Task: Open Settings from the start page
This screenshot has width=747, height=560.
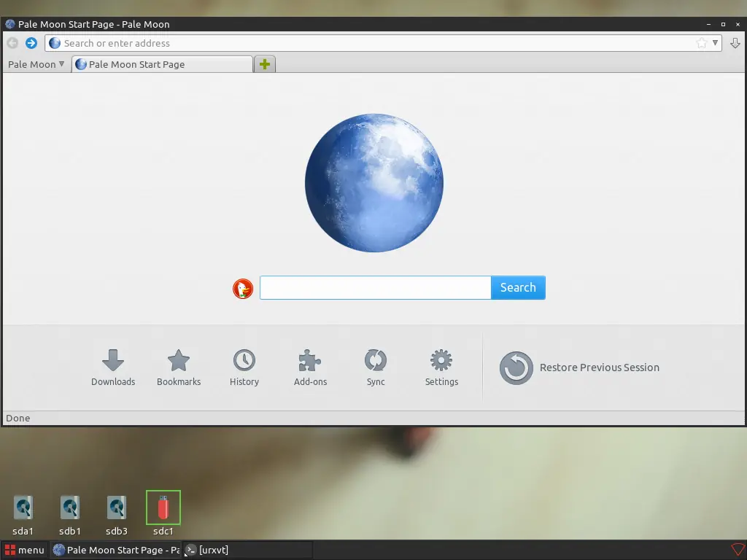Action: [x=441, y=367]
